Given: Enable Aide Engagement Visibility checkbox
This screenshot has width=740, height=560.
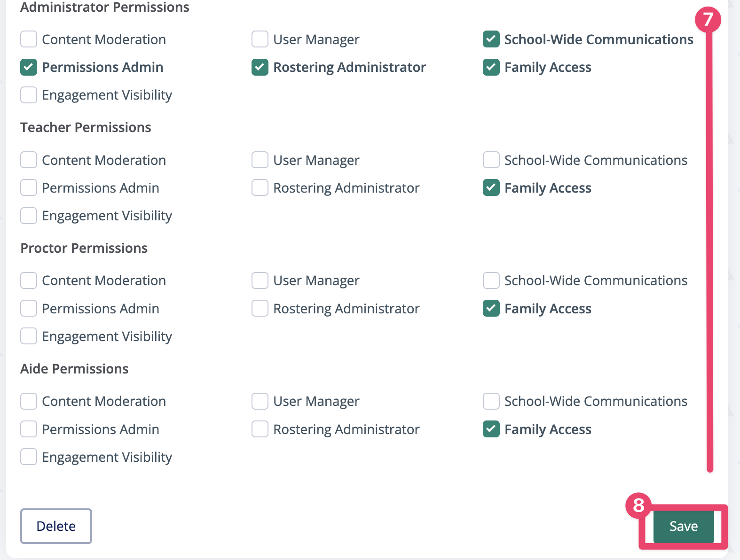Looking at the screenshot, I should pos(29,457).
